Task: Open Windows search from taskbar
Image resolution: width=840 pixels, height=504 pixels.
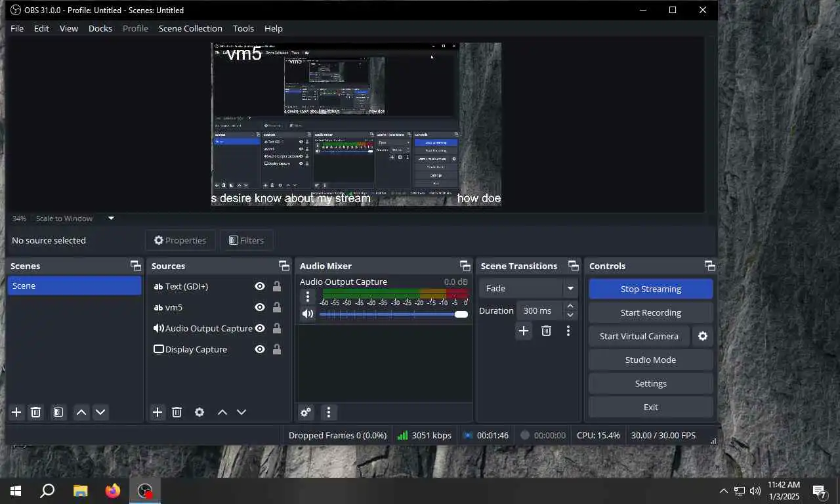Action: tap(47, 491)
